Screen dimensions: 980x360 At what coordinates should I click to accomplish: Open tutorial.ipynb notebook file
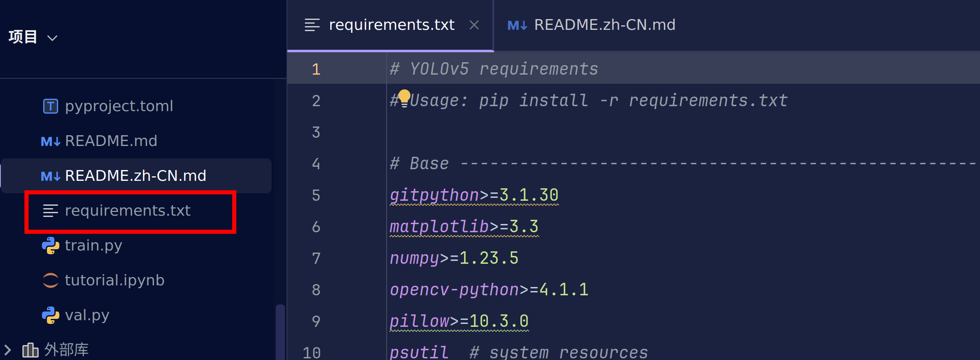coord(115,280)
